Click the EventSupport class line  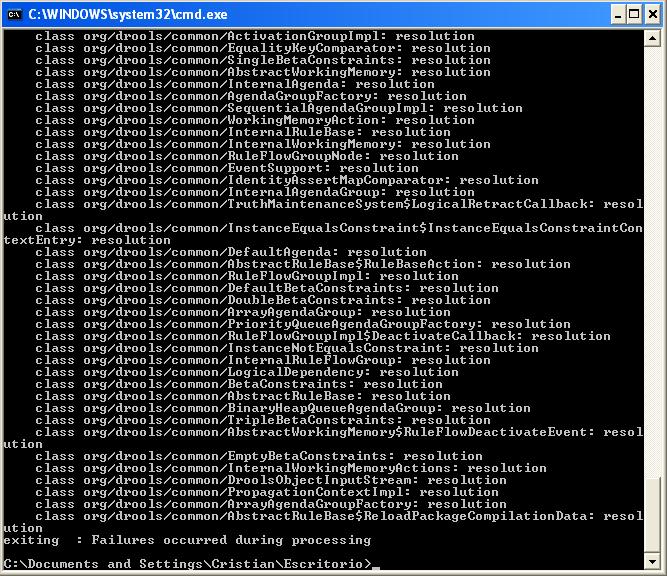pyautogui.click(x=227, y=168)
